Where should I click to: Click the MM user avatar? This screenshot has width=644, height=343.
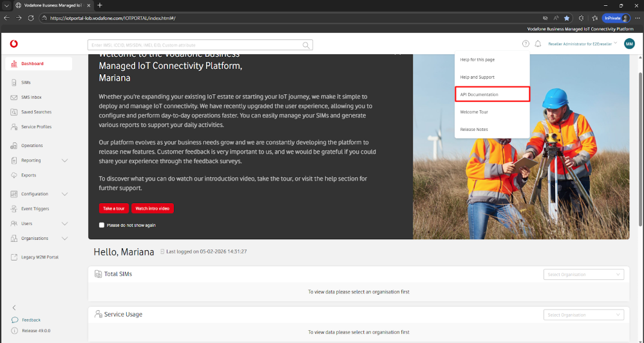[629, 44]
